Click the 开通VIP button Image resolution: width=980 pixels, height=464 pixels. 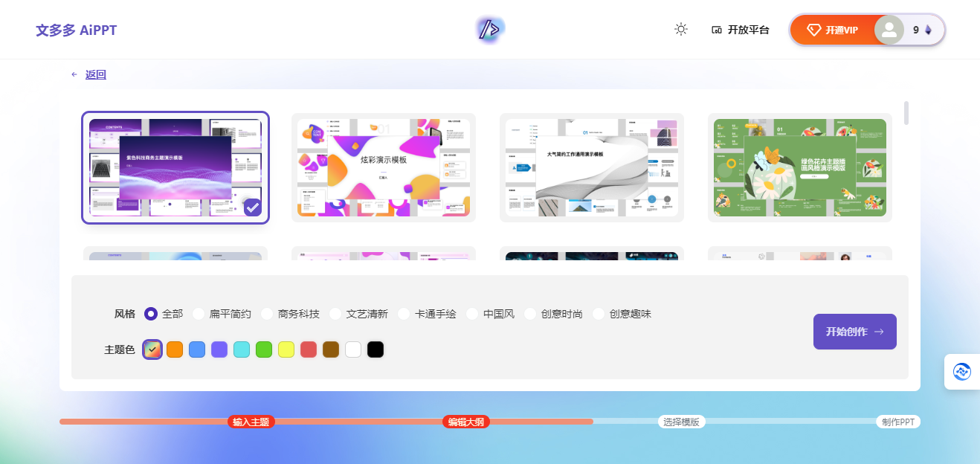[833, 30]
